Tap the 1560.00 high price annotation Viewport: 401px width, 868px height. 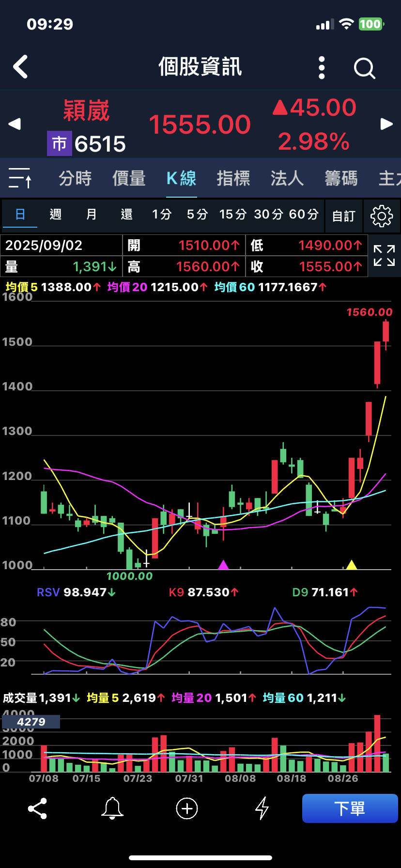click(x=370, y=312)
